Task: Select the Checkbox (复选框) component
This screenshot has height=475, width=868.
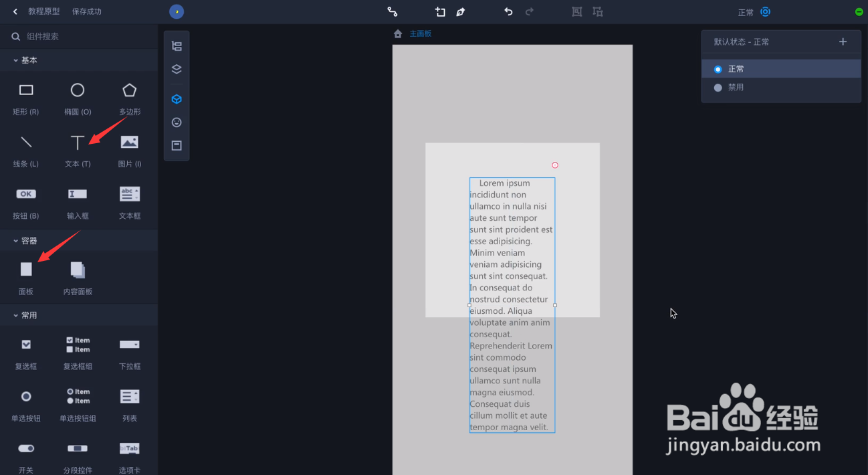Action: tap(26, 352)
